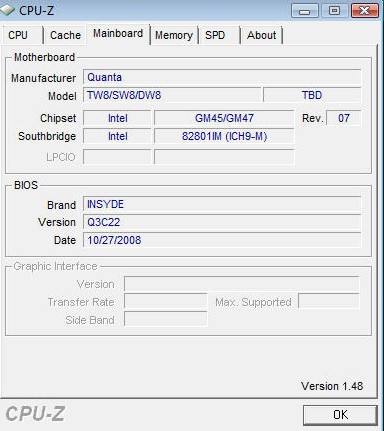Click the BIOS Version field Q3C22
The height and width of the screenshot is (431, 384).
(222, 222)
